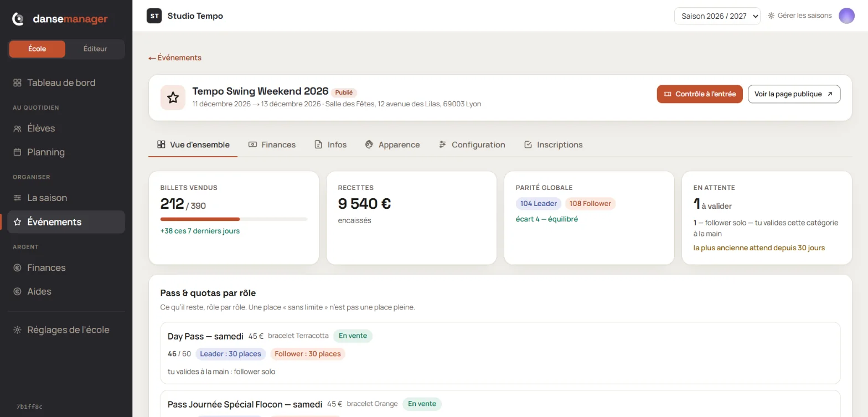Click the Apparence palette icon
868x417 pixels.
pos(369,145)
